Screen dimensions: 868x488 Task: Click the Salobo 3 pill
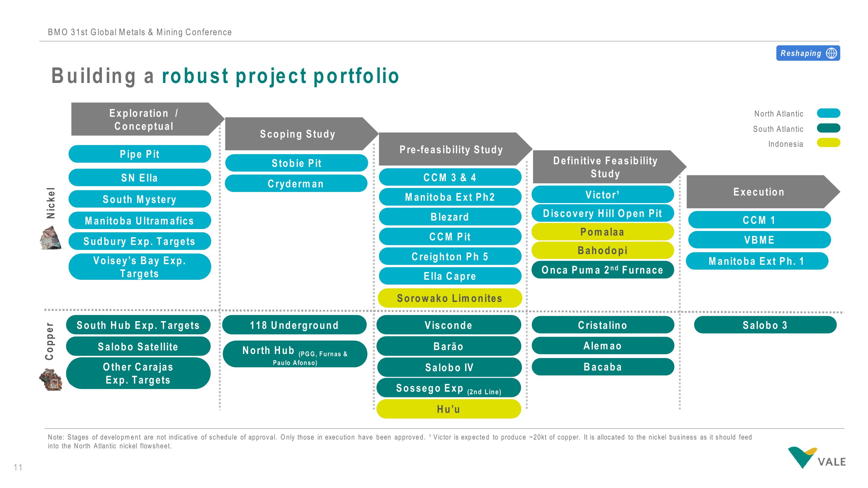[x=765, y=325]
